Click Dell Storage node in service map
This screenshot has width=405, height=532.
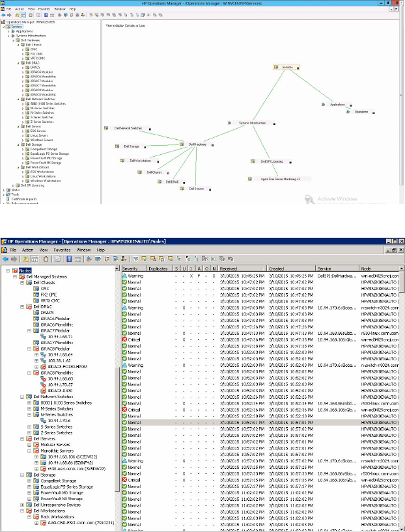point(131,146)
